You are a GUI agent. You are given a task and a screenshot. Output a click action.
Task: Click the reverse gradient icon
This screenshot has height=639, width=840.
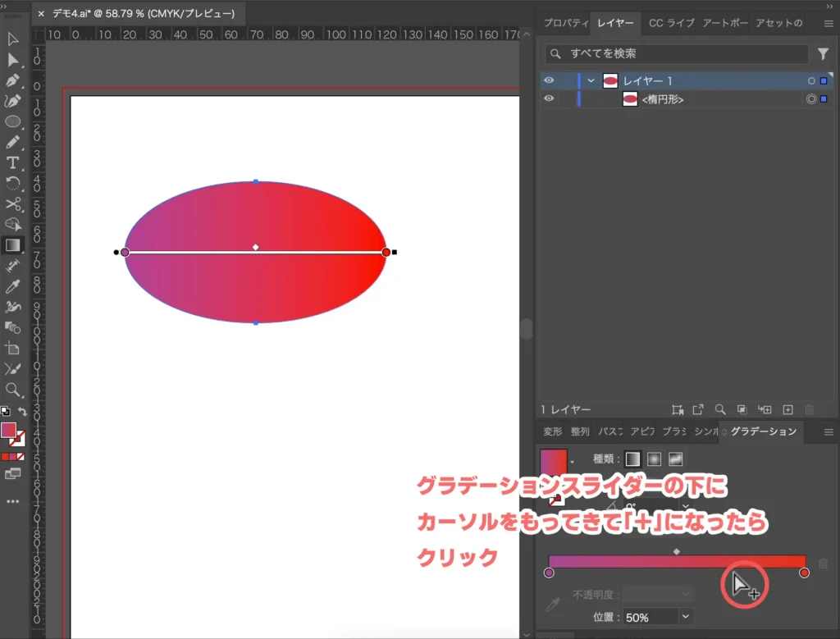(x=555, y=501)
